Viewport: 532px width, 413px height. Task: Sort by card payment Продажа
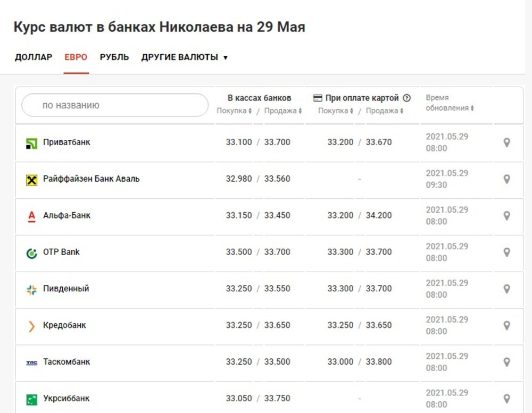pos(385,111)
